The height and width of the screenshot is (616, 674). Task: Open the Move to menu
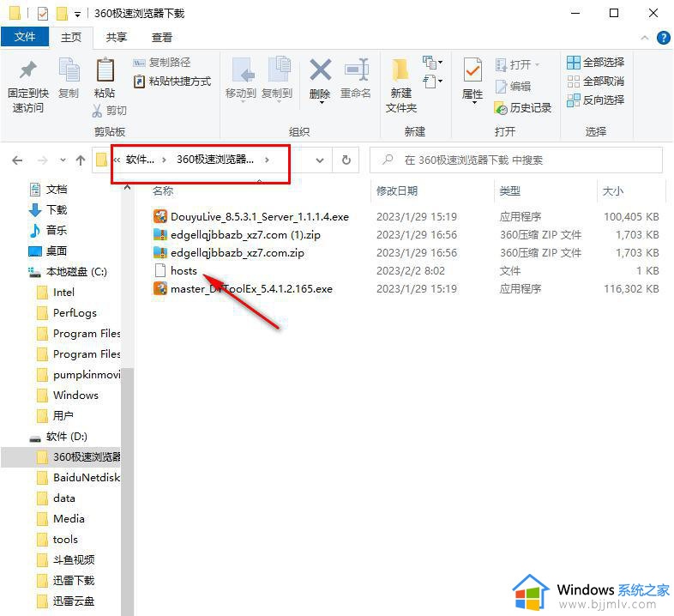point(241,79)
